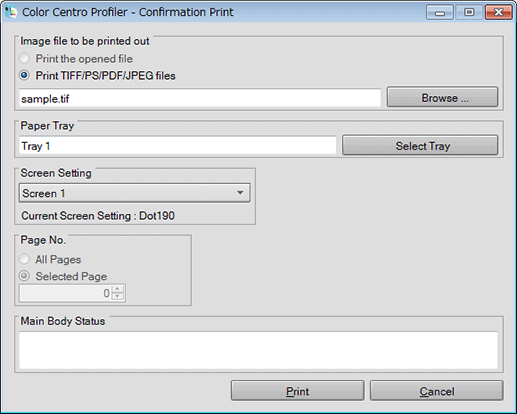Screen dimensions: 517x414
Task: Click the Tray 1 paper tray field
Action: (x=178, y=146)
